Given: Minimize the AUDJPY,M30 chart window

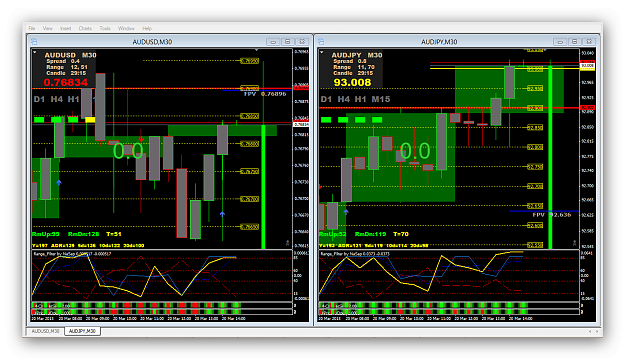Looking at the screenshot, I should click(x=560, y=41).
